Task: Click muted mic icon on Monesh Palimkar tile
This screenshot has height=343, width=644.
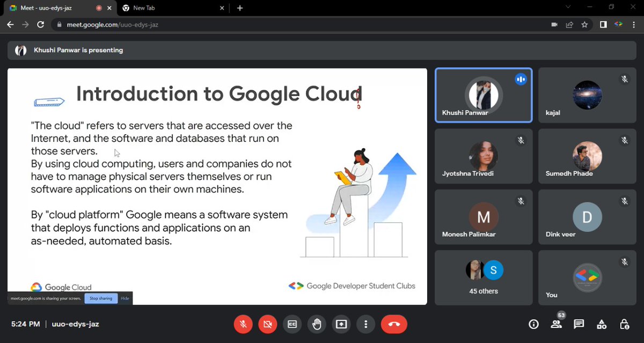Action: click(520, 201)
